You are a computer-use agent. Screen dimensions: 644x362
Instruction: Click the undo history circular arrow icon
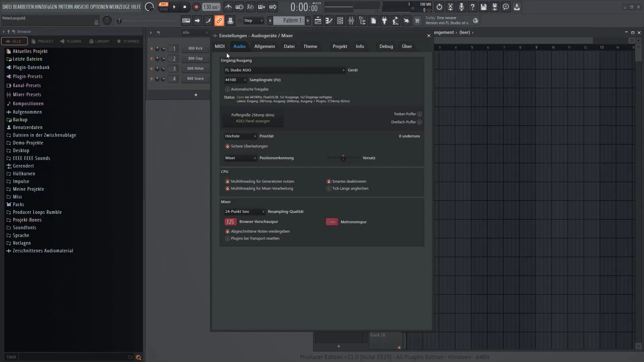pos(439,7)
